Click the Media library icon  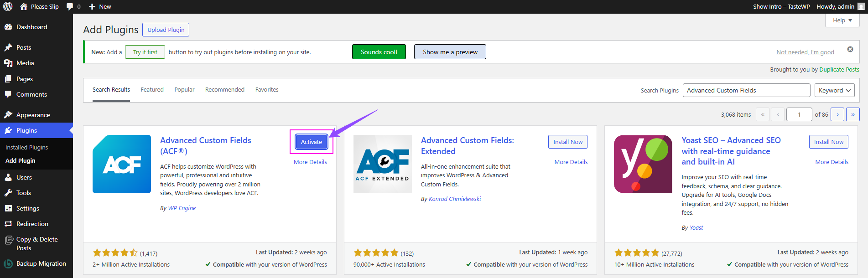tap(8, 63)
